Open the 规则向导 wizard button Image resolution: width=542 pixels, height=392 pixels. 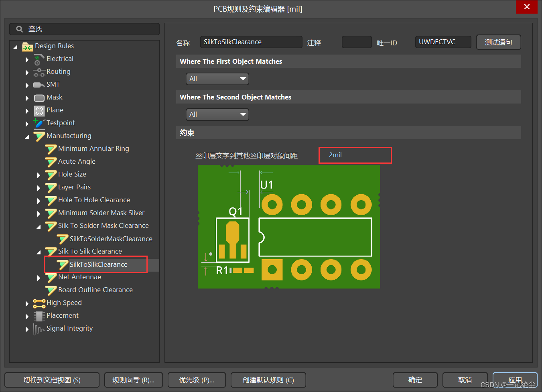point(134,380)
